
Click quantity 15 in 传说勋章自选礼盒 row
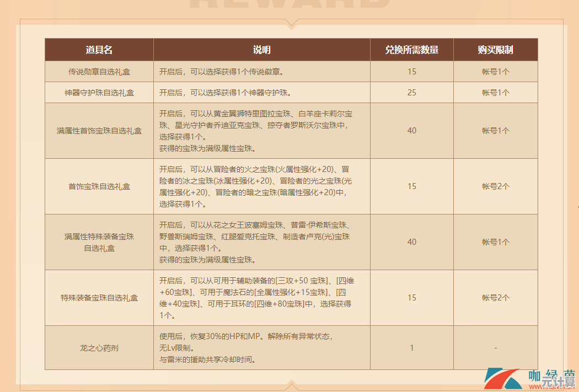coord(412,72)
